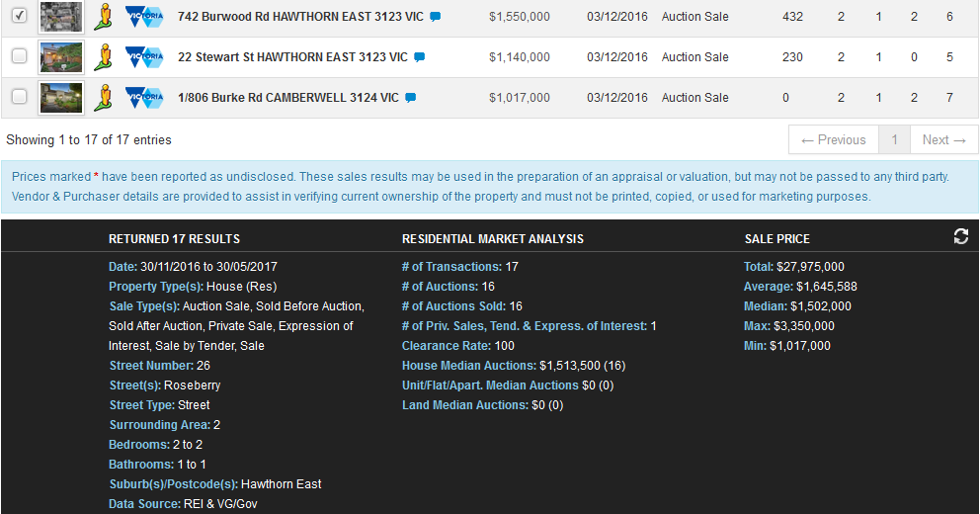
Task: Select page 1 in pagination
Action: click(x=894, y=140)
